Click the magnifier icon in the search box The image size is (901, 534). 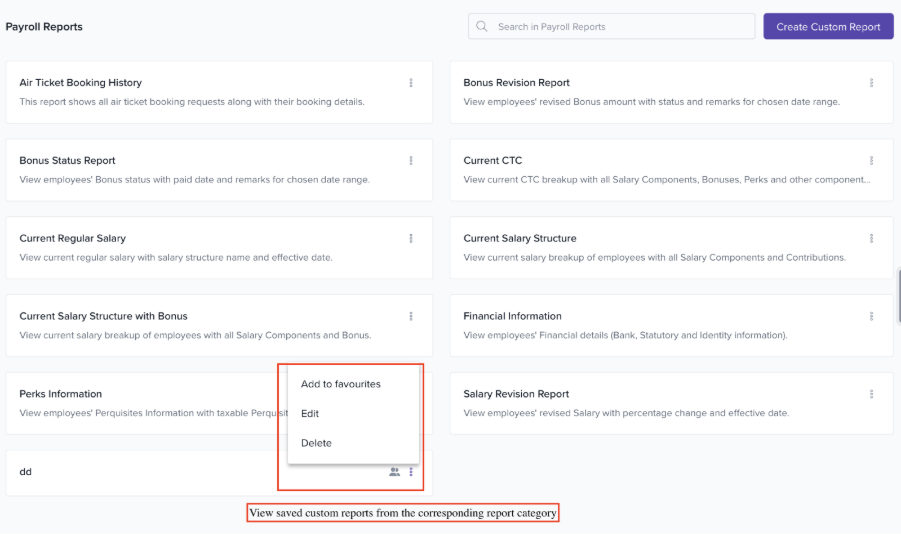tap(483, 27)
